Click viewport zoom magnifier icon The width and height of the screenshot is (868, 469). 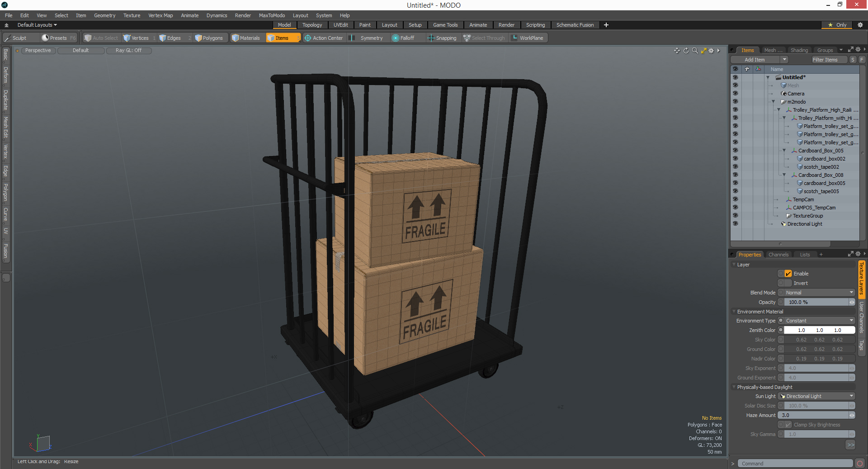[x=695, y=51]
